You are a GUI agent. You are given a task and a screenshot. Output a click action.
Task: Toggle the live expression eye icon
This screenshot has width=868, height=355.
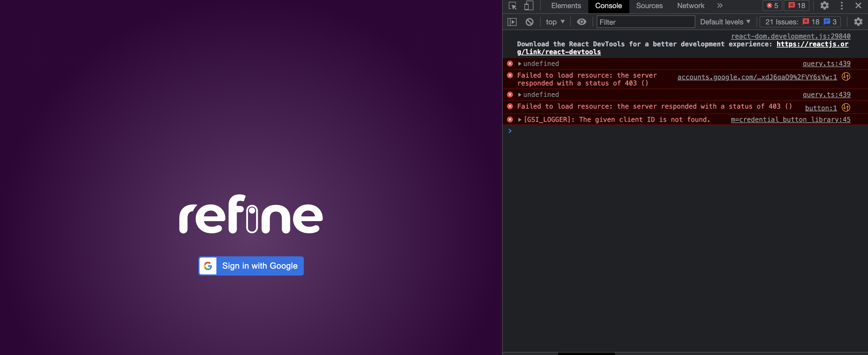click(x=581, y=22)
